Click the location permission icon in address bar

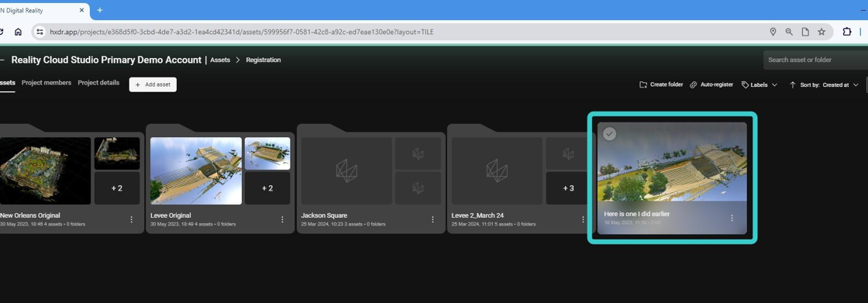[x=773, y=32]
